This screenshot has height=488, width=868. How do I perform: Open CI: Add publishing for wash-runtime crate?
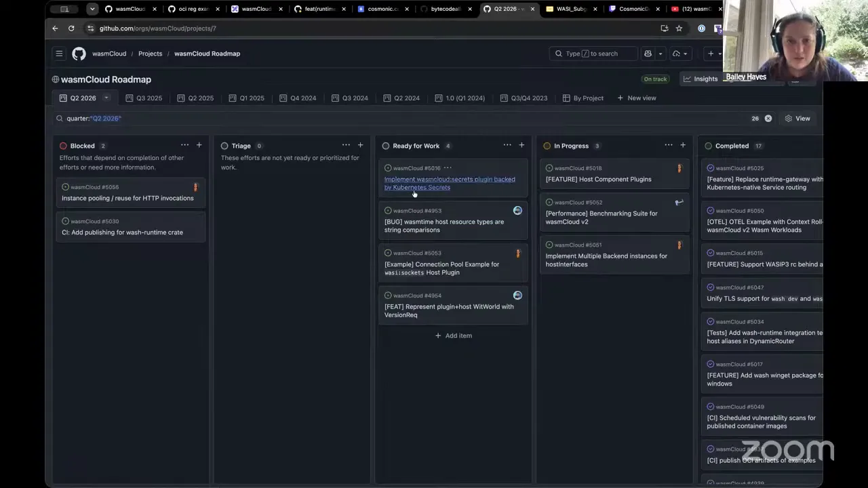pyautogui.click(x=122, y=232)
